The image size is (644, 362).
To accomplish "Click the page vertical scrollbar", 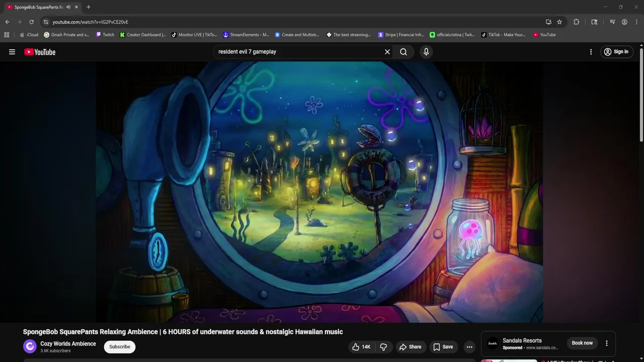I will 641,96.
